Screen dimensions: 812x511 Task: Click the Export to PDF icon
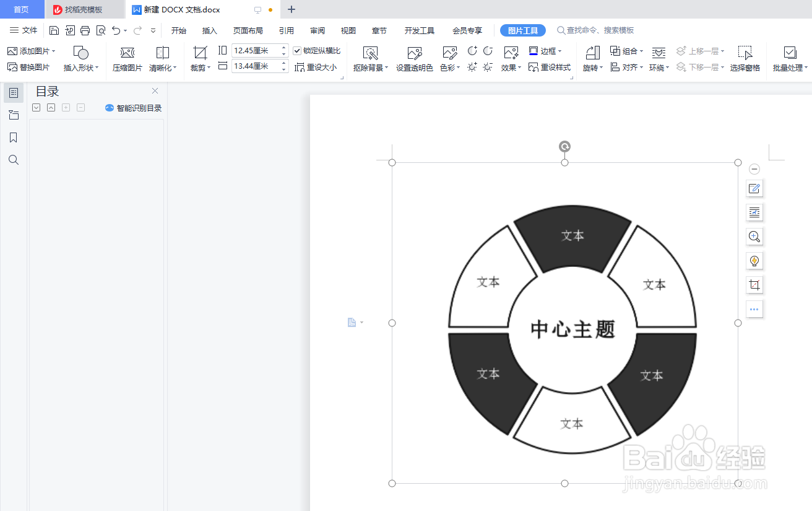pyautogui.click(x=70, y=30)
